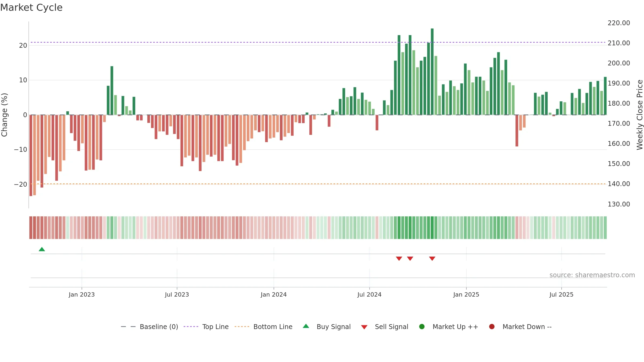This screenshot has width=644, height=362.
Task: Toggle the Top Line legend entry
Action: point(206,327)
